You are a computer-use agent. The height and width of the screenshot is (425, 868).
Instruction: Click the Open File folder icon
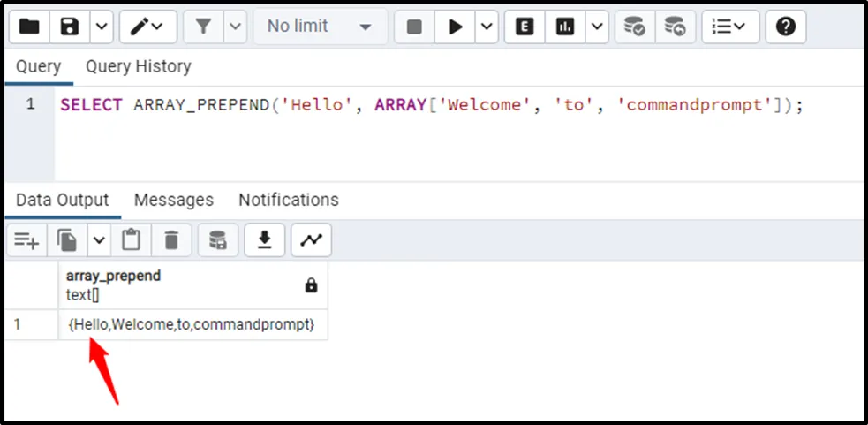(x=29, y=27)
